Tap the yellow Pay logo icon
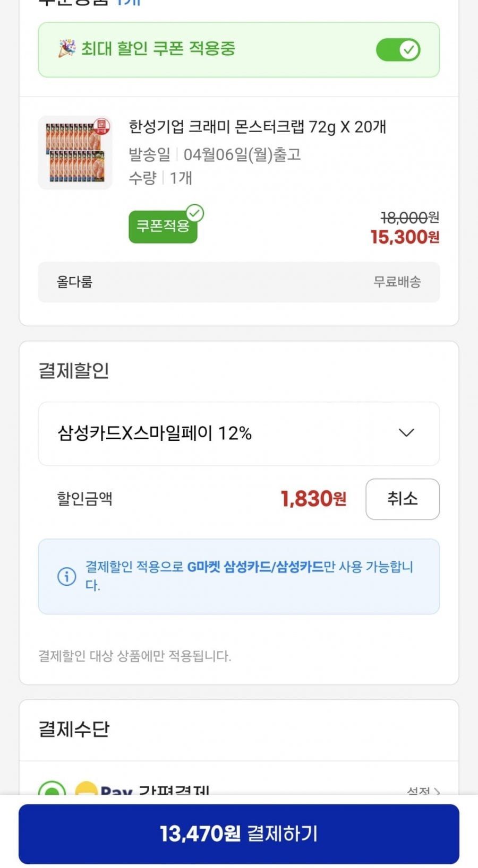 pyautogui.click(x=86, y=790)
